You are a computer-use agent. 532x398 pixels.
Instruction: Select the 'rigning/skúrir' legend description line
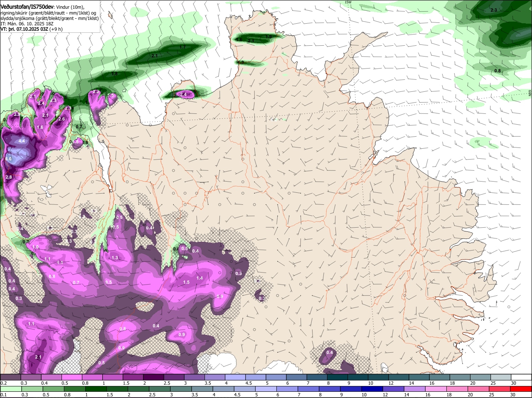[49, 13]
